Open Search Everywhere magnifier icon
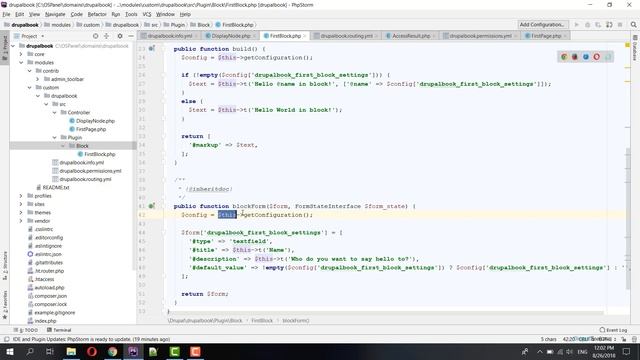This screenshot has height=360, width=640. pyautogui.click(x=633, y=25)
